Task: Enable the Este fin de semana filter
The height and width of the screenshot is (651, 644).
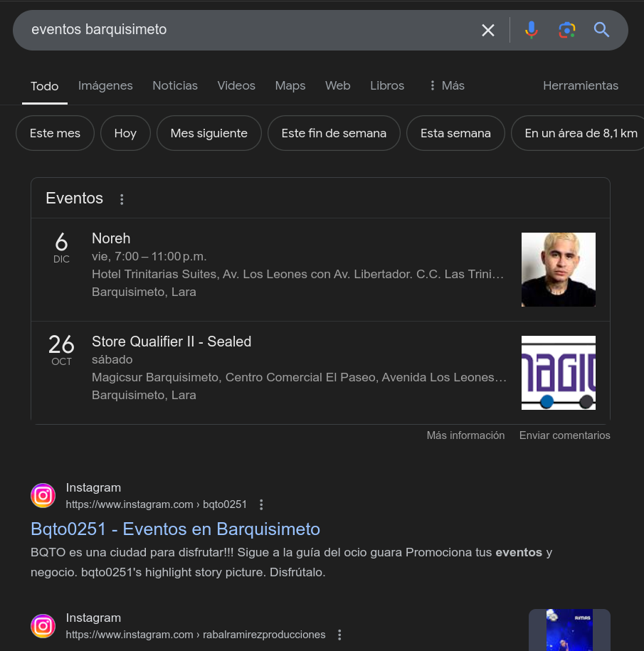Action: pyautogui.click(x=334, y=132)
